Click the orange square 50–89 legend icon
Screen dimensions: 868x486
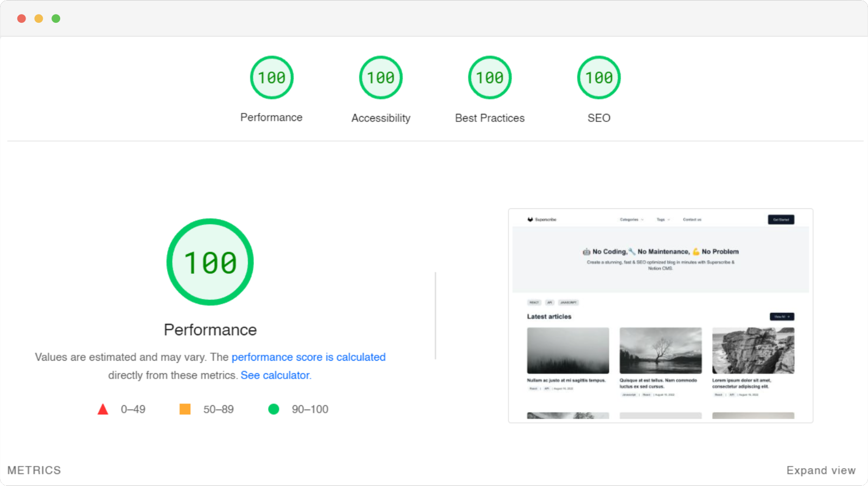coord(185,409)
